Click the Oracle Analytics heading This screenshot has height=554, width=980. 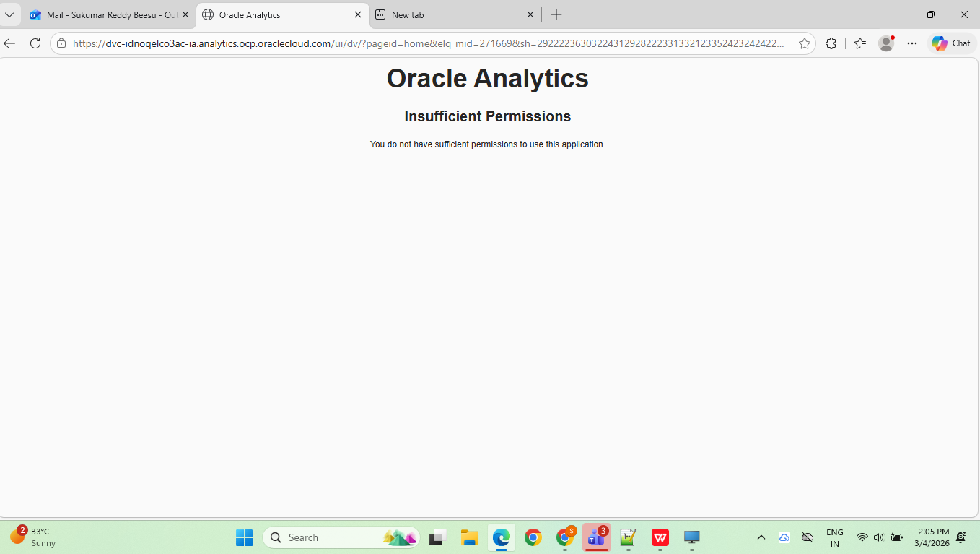click(x=488, y=78)
